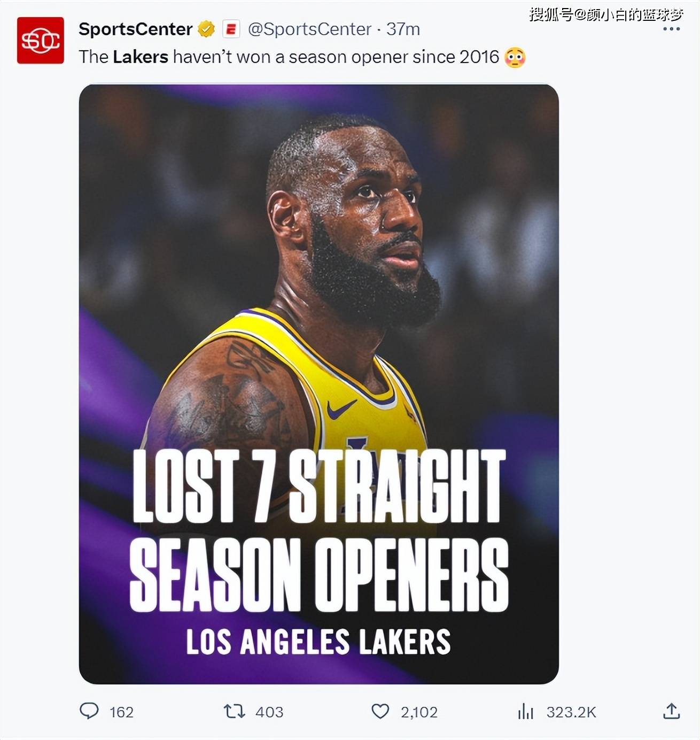Open the three-dot more options menu
This screenshot has height=740, width=700.
click(671, 29)
